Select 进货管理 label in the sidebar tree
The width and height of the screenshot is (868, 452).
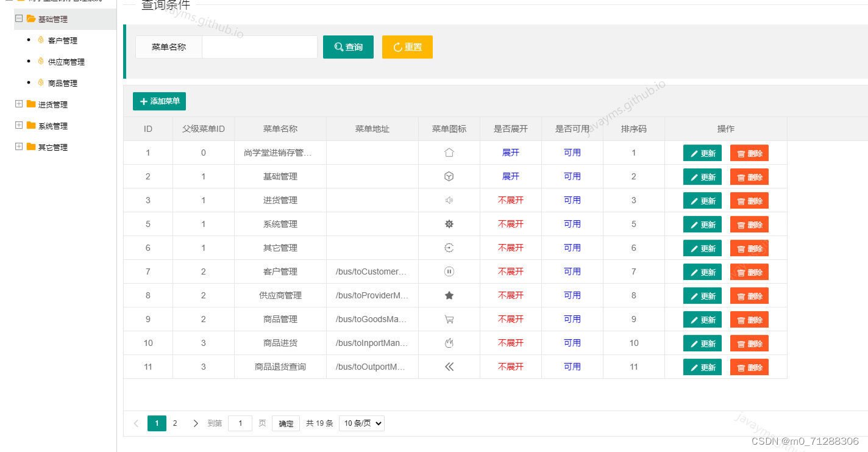pos(53,105)
